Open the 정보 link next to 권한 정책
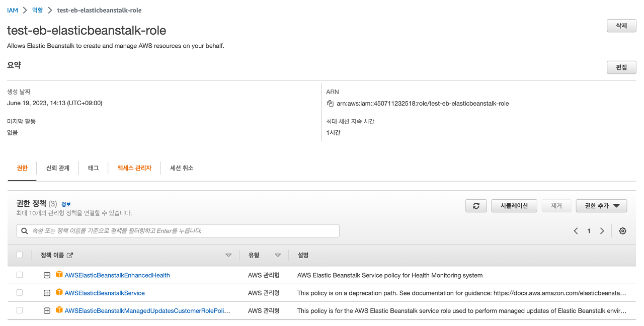 click(x=66, y=204)
